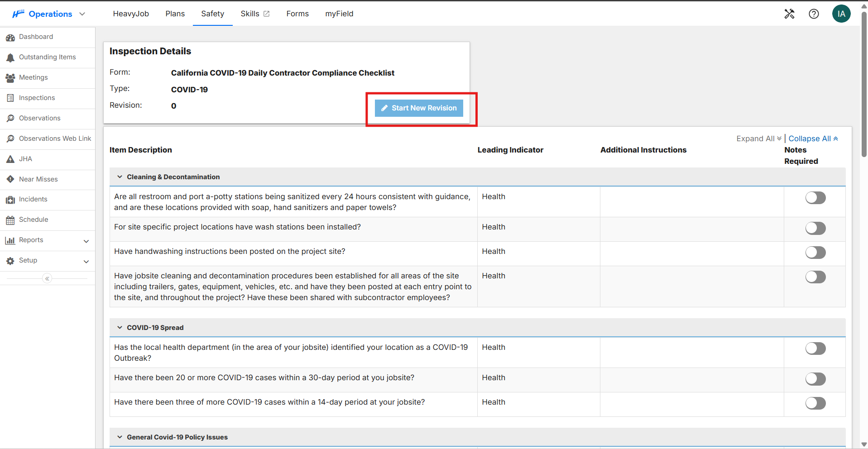
Task: Click the JHA warning triangle icon
Action: (10, 159)
